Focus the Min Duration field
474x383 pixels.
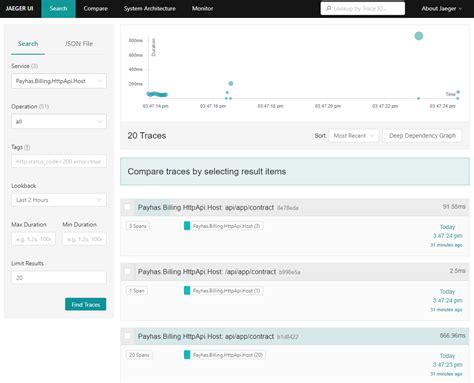(x=84, y=239)
